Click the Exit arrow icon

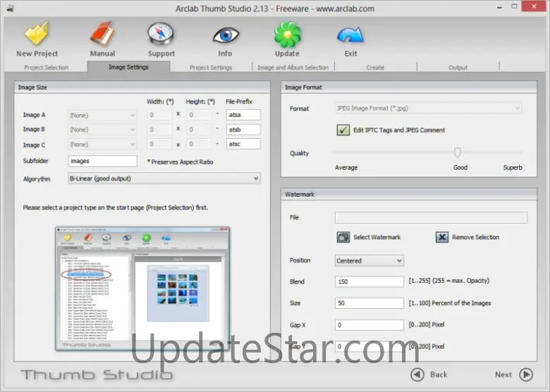pos(350,35)
